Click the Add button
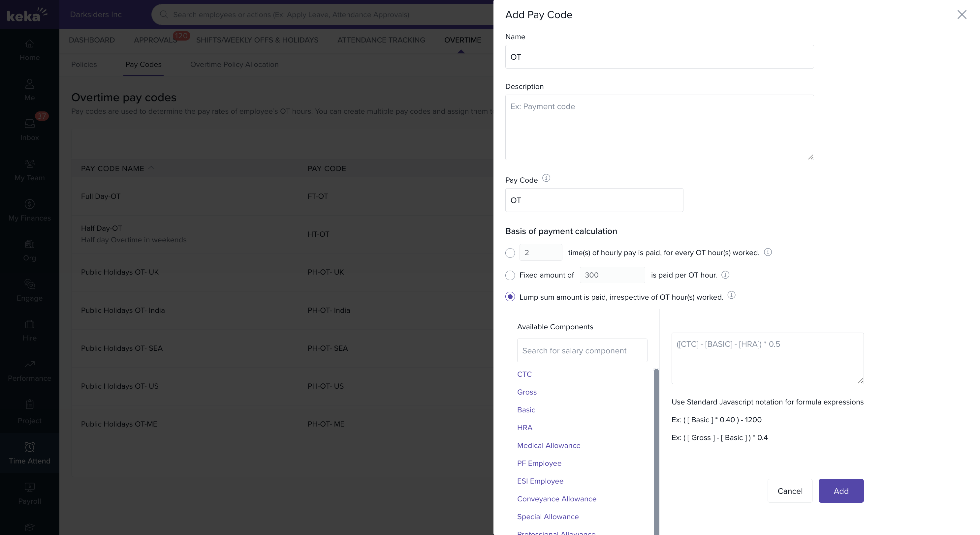Screen dimensions: 980x535 coord(841,490)
